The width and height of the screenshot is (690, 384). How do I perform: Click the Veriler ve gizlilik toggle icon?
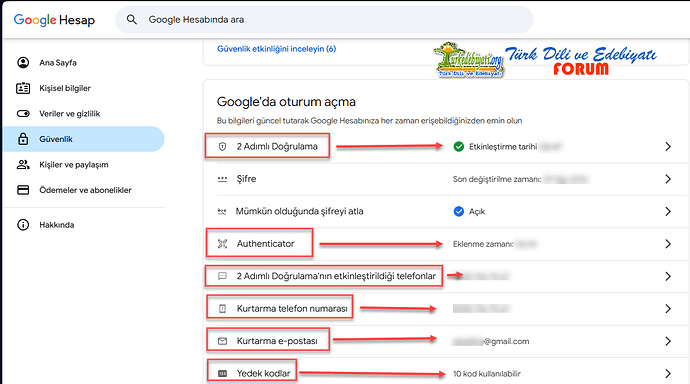coord(23,113)
